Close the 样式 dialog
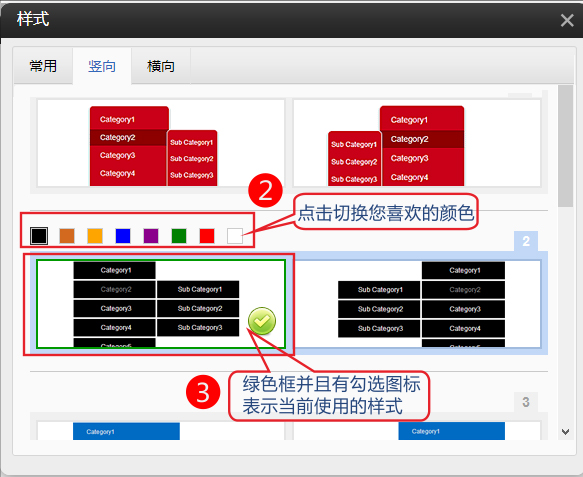Image resolution: width=583 pixels, height=477 pixels. [x=567, y=20]
